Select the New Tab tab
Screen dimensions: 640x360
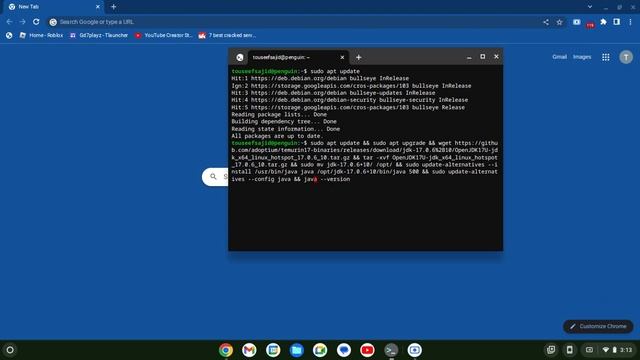[x=53, y=7]
